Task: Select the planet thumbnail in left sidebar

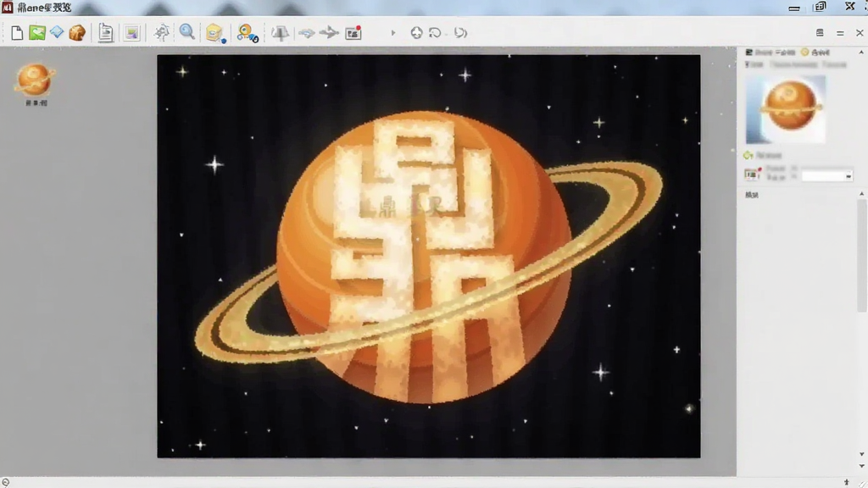Action: click(35, 80)
